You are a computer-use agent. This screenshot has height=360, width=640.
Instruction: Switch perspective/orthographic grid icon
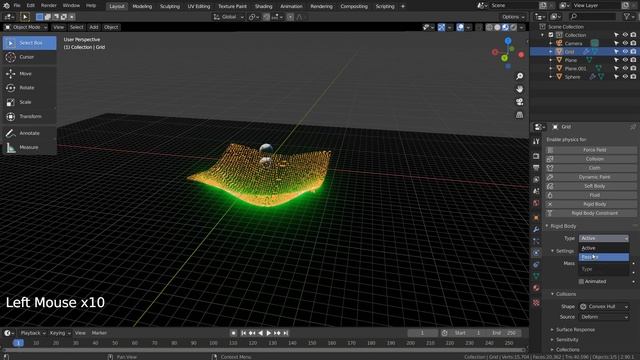click(x=520, y=115)
